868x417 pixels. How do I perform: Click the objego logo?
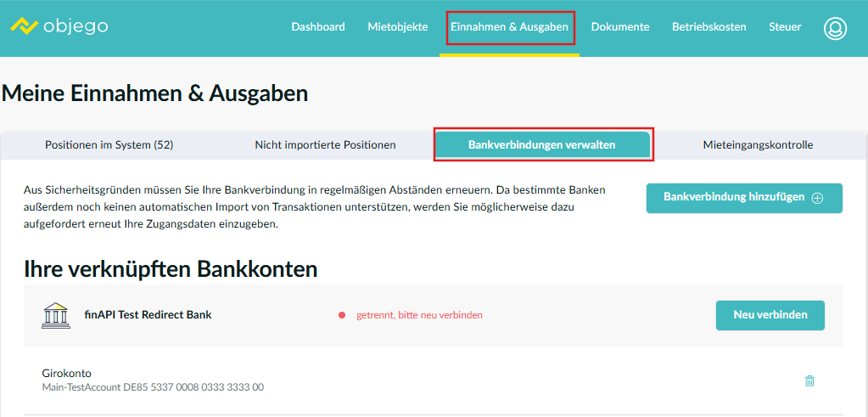point(59,26)
